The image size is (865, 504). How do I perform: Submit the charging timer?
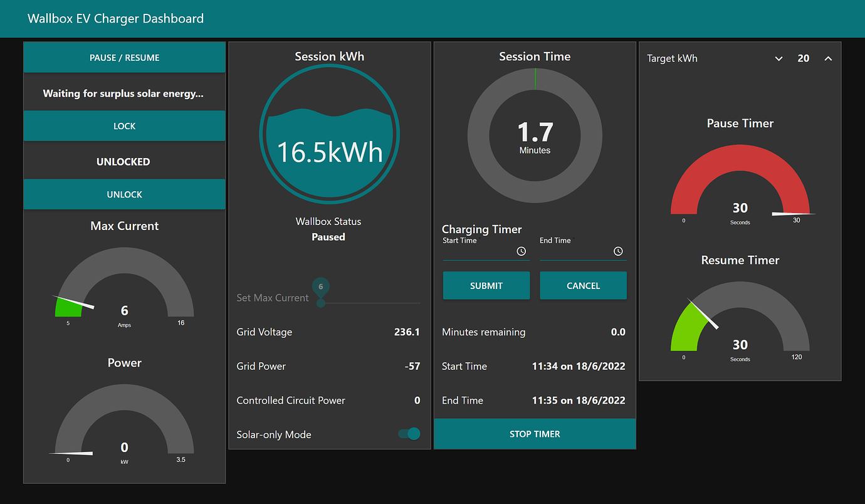click(x=486, y=285)
